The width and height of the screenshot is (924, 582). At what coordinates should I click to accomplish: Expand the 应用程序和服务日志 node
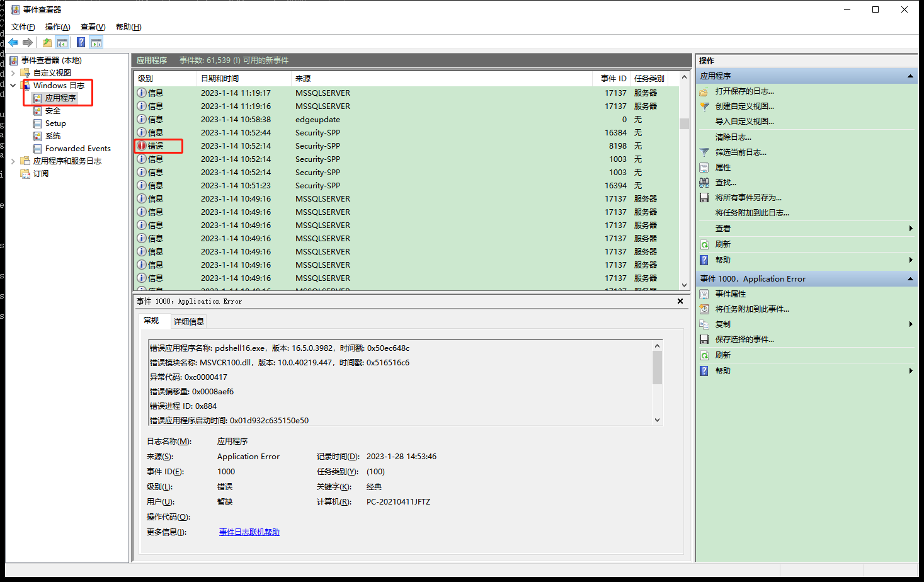13,161
